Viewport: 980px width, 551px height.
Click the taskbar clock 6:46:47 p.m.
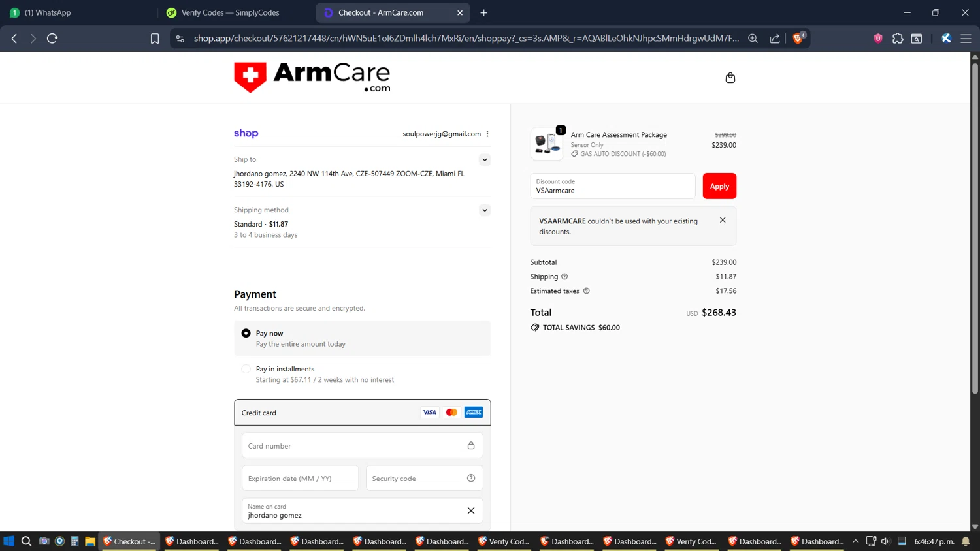934,541
